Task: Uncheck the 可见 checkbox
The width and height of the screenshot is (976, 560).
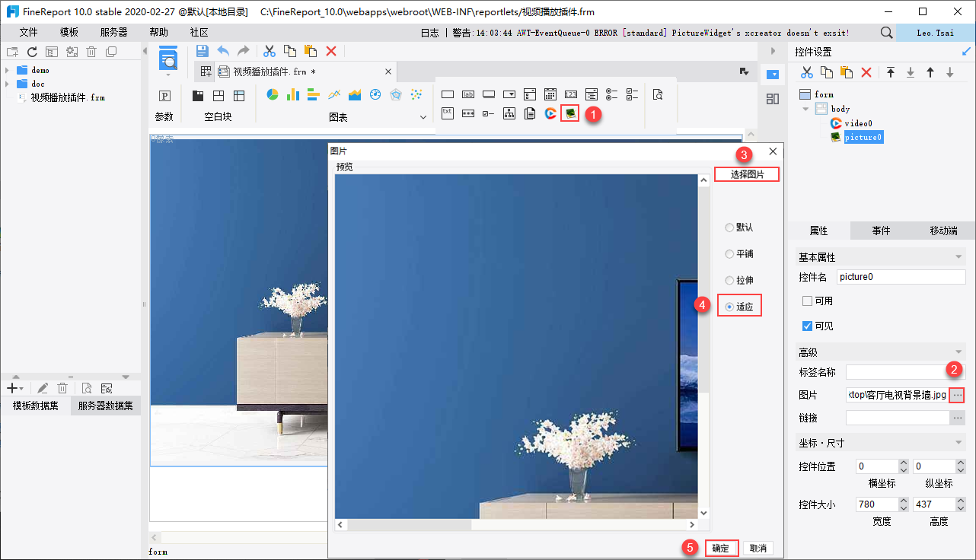Action: pyautogui.click(x=808, y=326)
